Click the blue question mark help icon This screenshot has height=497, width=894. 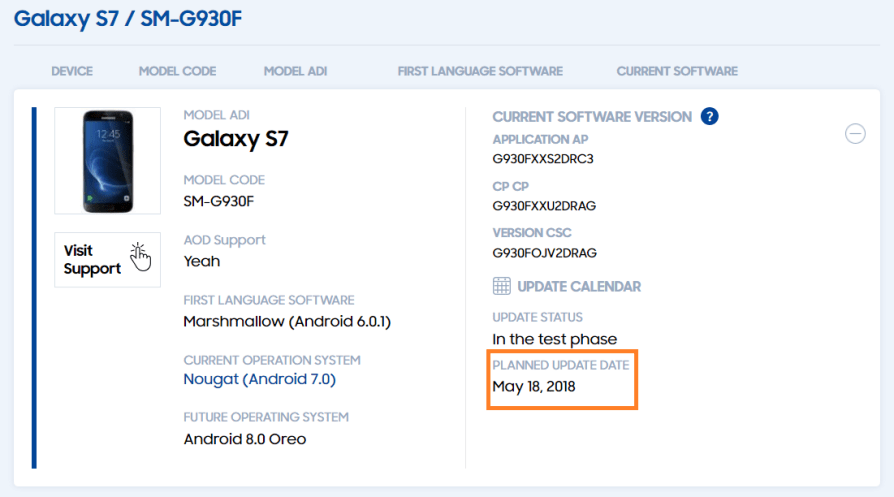[709, 116]
